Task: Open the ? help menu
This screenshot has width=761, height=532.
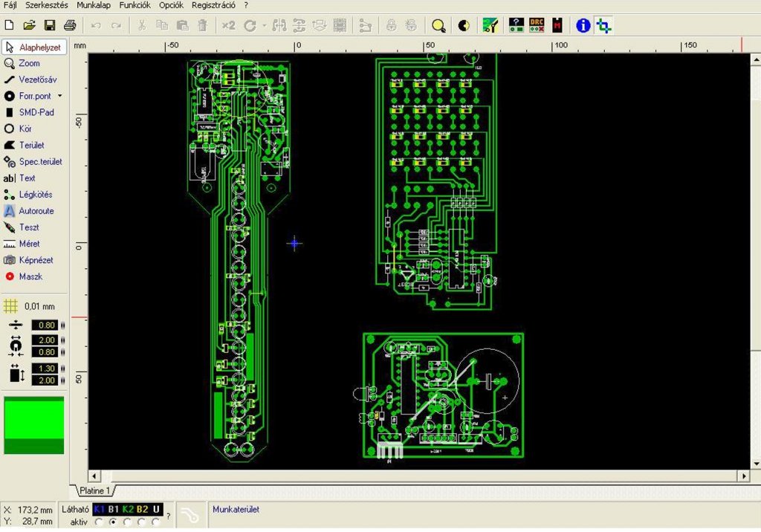Action: 246,5
